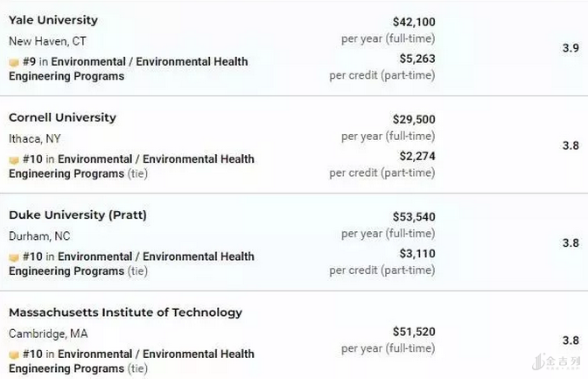The width and height of the screenshot is (588, 379).
Task: Click Duke's $3,110 per credit price
Action: [x=417, y=253]
